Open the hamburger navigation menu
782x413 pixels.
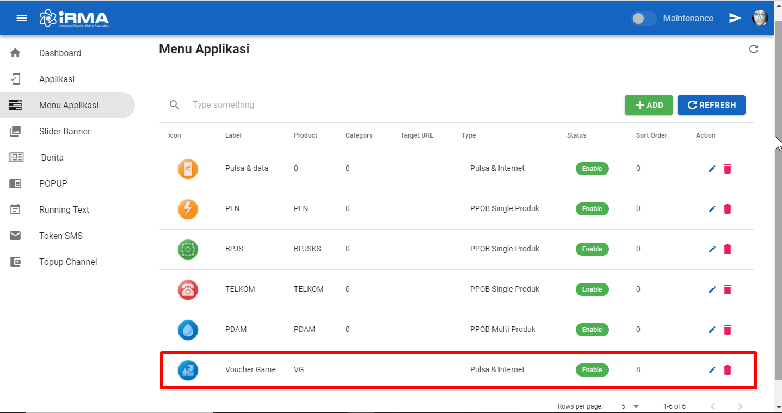[x=22, y=18]
